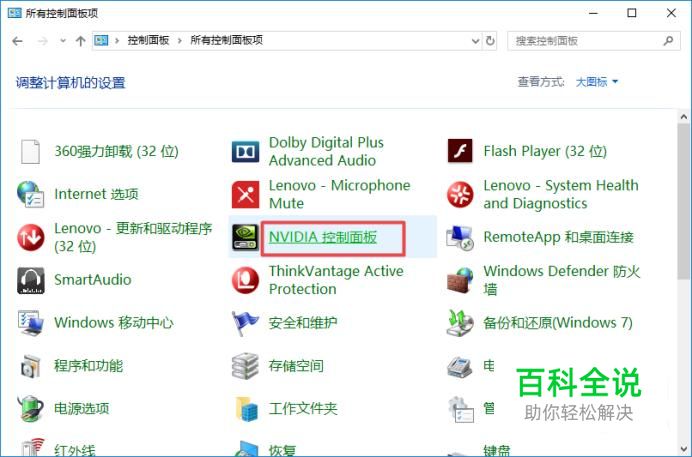Open NVIDIA 控制面板 link
Image resolution: width=692 pixels, height=457 pixels.
pos(323,237)
